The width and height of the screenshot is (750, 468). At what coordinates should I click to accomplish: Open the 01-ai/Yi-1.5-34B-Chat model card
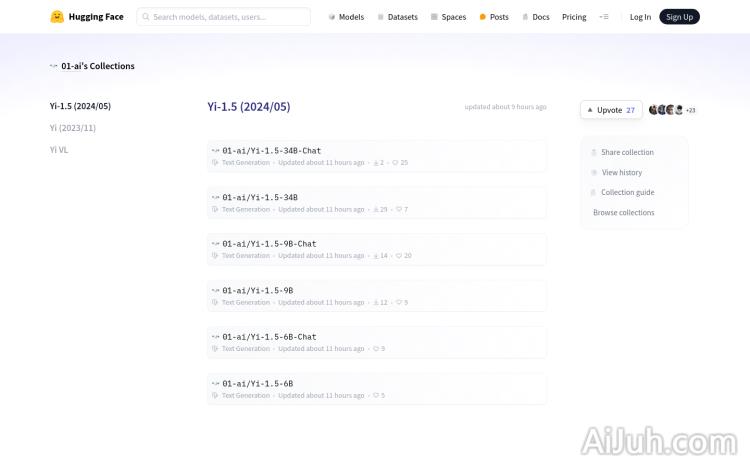271,151
